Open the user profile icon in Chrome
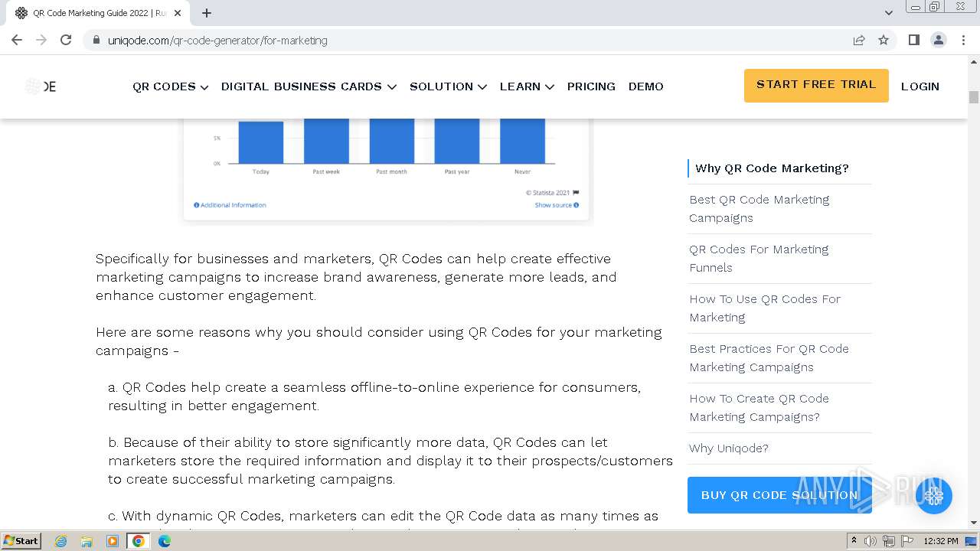The height and width of the screenshot is (551, 980). click(x=938, y=40)
